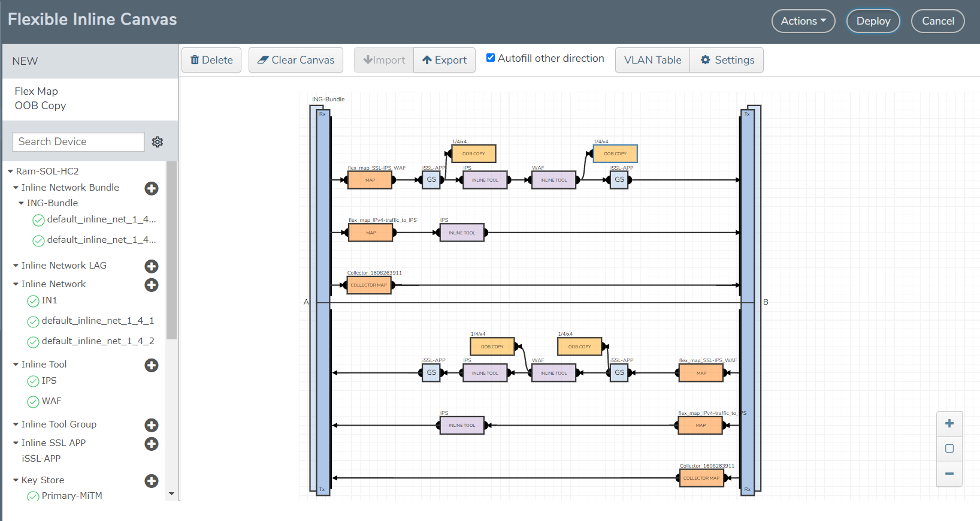This screenshot has height=521, width=980.
Task: Open canvas Settings
Action: point(727,60)
